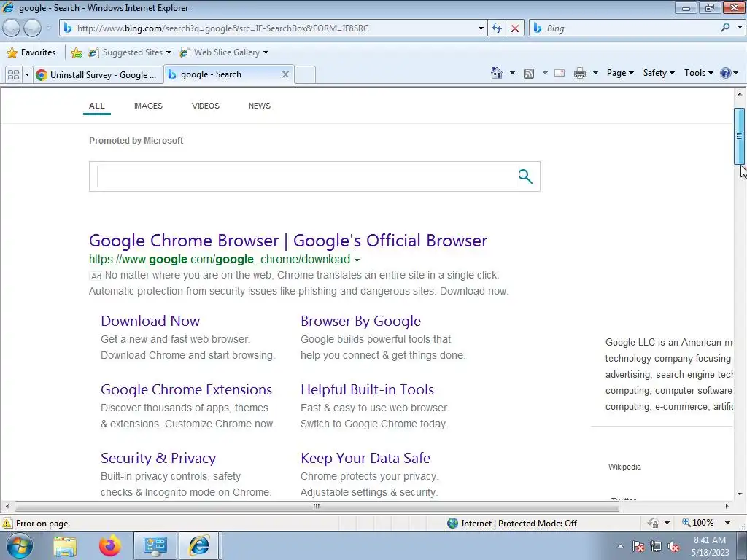The width and height of the screenshot is (747, 560).
Task: Launch Firefox from taskbar
Action: pyautogui.click(x=110, y=545)
